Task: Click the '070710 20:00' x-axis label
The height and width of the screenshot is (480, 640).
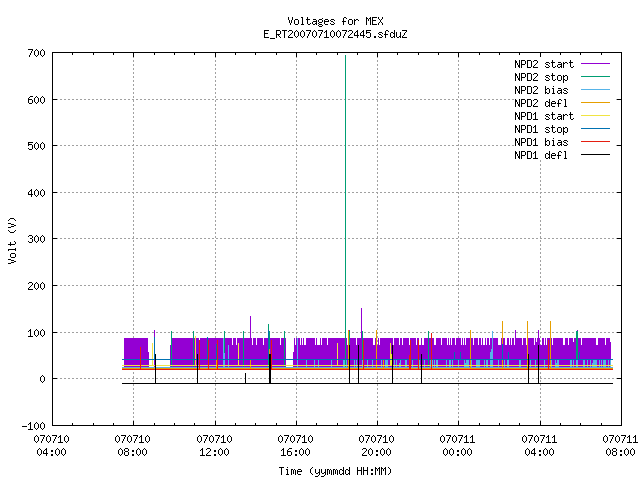Action: 376,446
